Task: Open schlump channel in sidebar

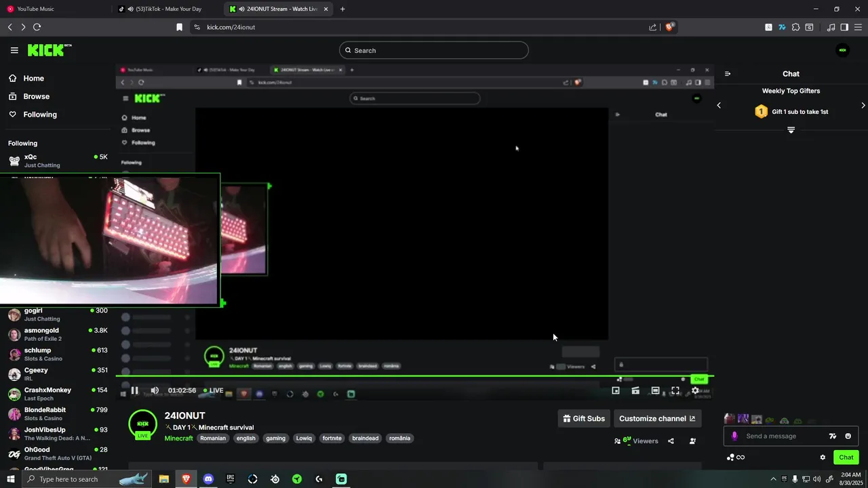Action: click(58, 354)
